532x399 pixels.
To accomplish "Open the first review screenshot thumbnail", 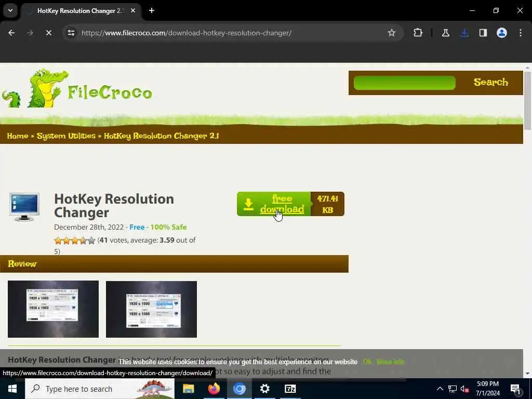I will tap(54, 309).
